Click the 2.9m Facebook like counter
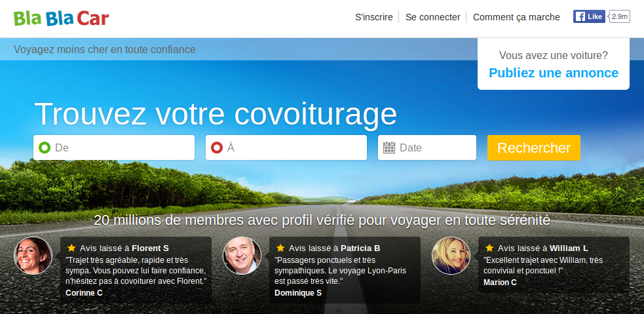Viewport: 644px width, 314px height. pyautogui.click(x=619, y=16)
